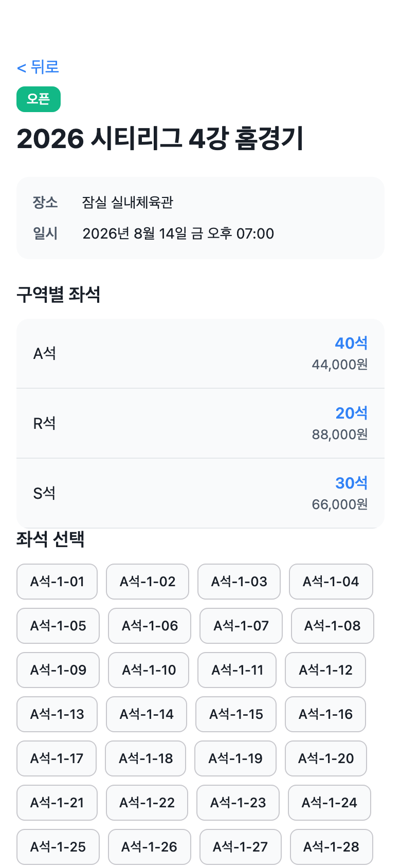The height and width of the screenshot is (868, 401).
Task: Go back via the 뒤로 link
Action: tap(38, 67)
